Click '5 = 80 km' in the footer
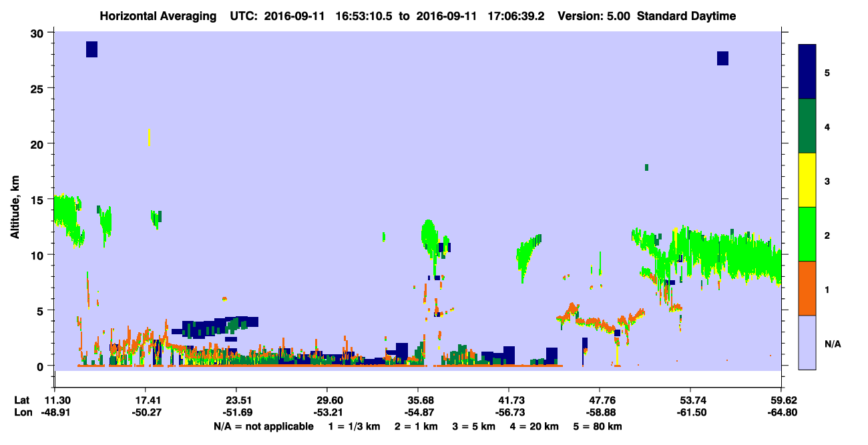This screenshot has height=445, width=868. tap(598, 426)
